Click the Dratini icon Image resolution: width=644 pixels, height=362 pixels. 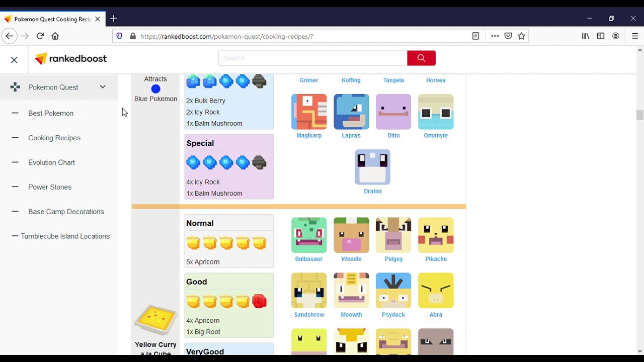[x=372, y=167]
